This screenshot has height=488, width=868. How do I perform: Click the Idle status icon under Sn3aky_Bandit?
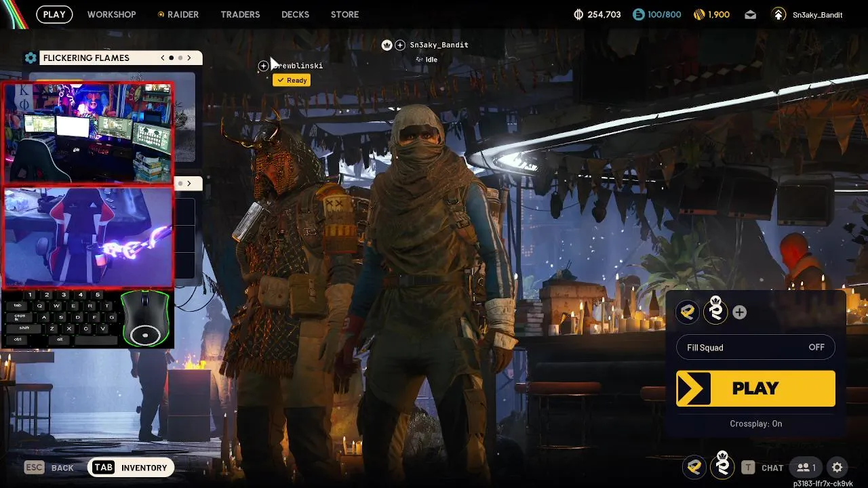[x=419, y=60]
